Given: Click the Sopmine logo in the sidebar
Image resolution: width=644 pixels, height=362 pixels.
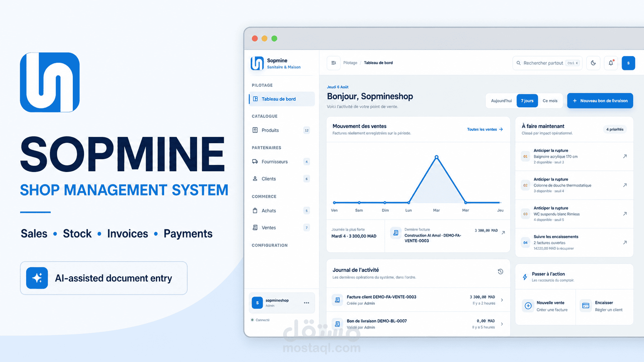Looking at the screenshot, I should pos(257,63).
